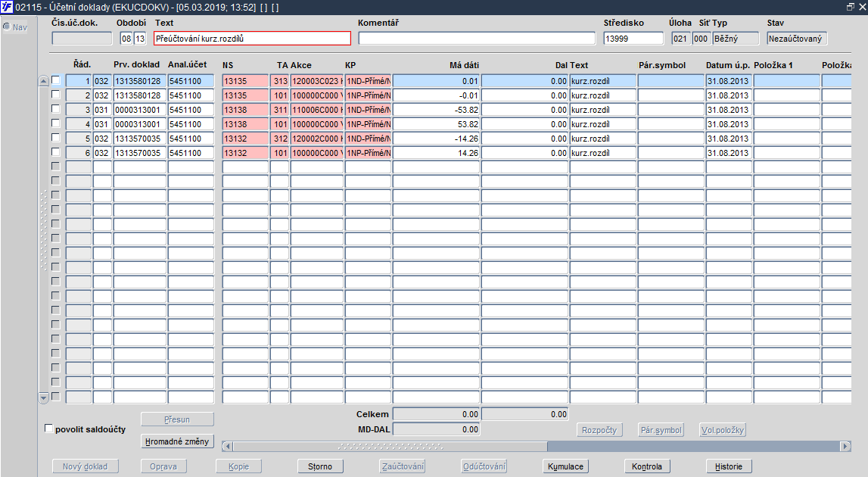Viewport: 868px width, 477px height.
Task: Click the Kumulace button
Action: pos(566,466)
